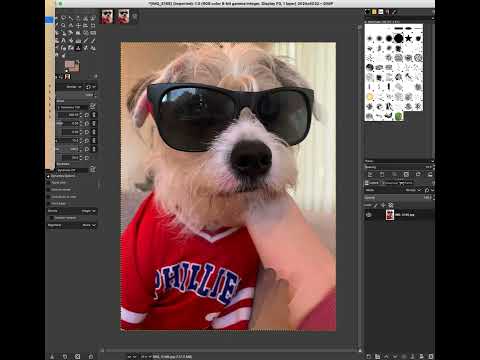
Task: Switch to first image tab thumbnail
Action: [107, 17]
